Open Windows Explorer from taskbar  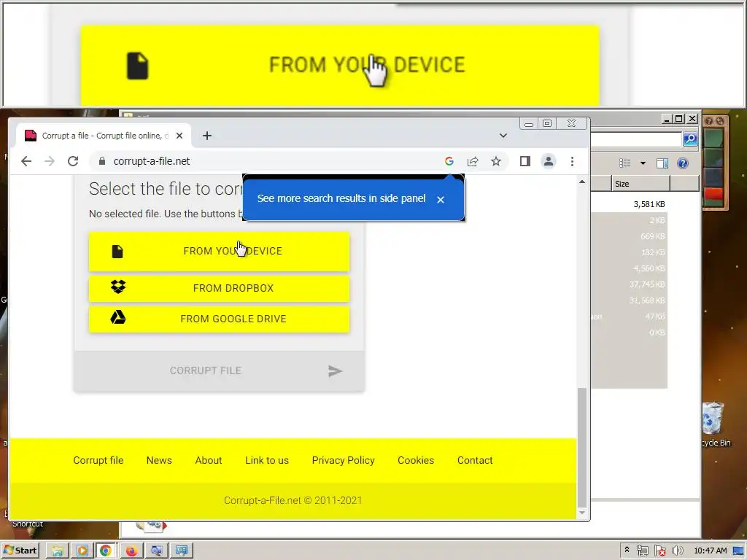[x=58, y=551]
